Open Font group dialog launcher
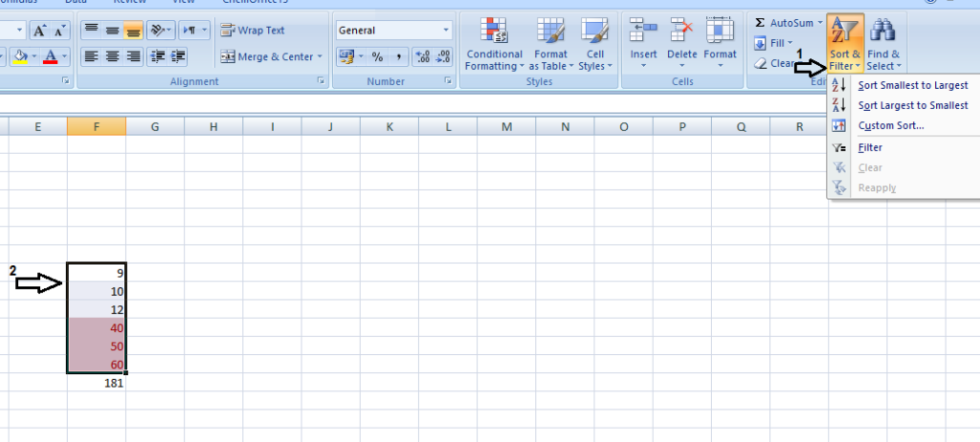The image size is (980, 442). tap(66, 80)
